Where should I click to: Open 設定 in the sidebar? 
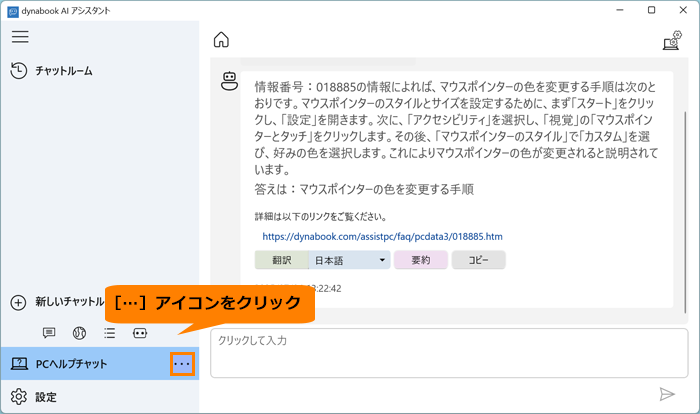point(34,397)
